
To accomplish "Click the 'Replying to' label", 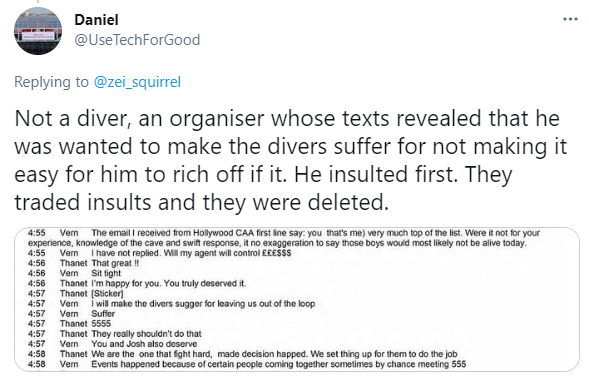I will coord(51,82).
